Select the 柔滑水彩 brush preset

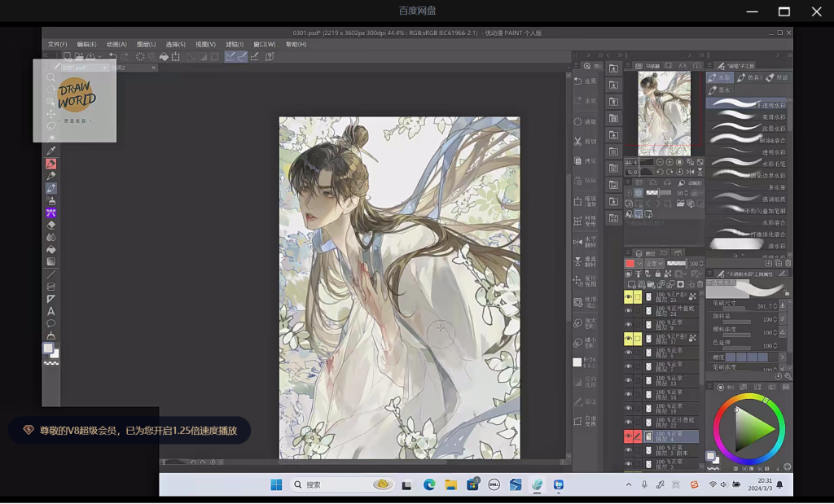pyautogui.click(x=746, y=116)
